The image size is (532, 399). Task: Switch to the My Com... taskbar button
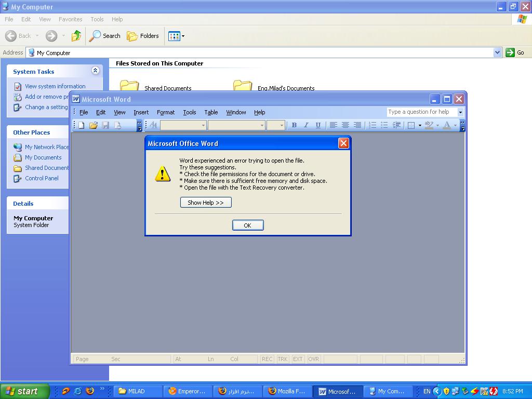(388, 391)
